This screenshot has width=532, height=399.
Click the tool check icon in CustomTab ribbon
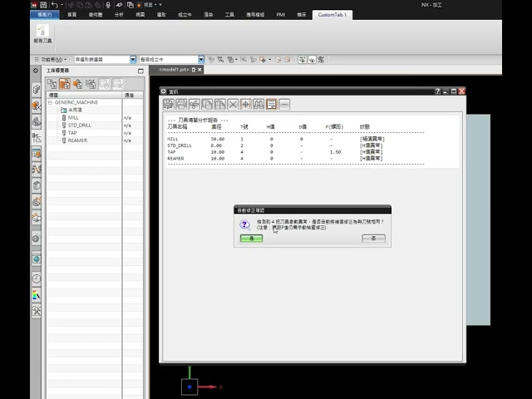click(x=42, y=31)
